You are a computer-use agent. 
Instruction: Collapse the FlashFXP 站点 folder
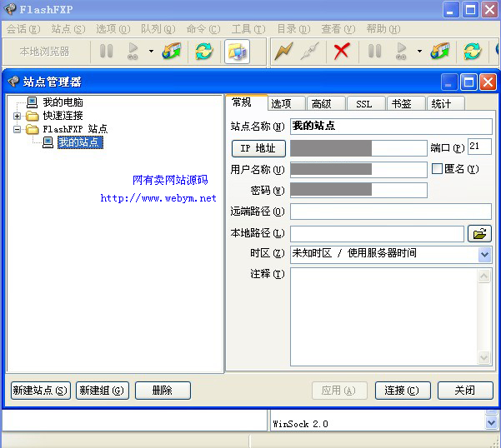[x=18, y=130]
